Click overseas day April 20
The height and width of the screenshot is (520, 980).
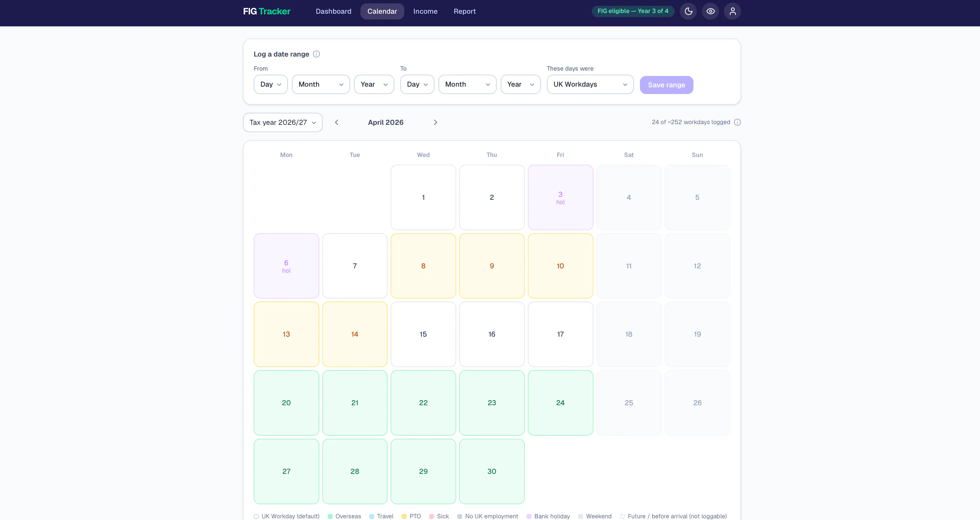pos(286,403)
